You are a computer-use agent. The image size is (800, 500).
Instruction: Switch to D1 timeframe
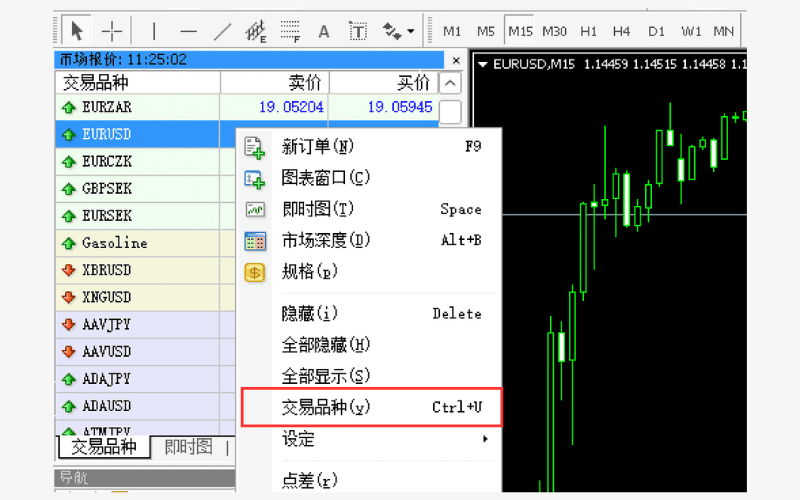(x=656, y=32)
